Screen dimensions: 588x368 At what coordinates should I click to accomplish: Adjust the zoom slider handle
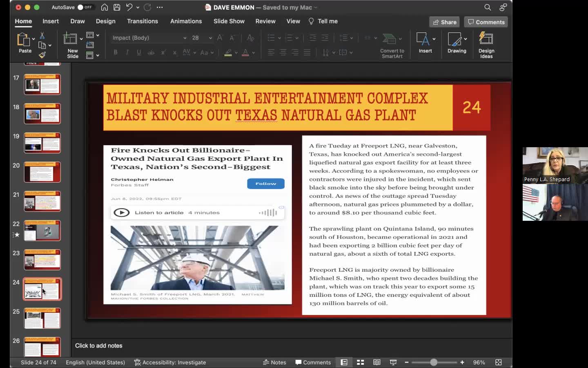point(434,362)
